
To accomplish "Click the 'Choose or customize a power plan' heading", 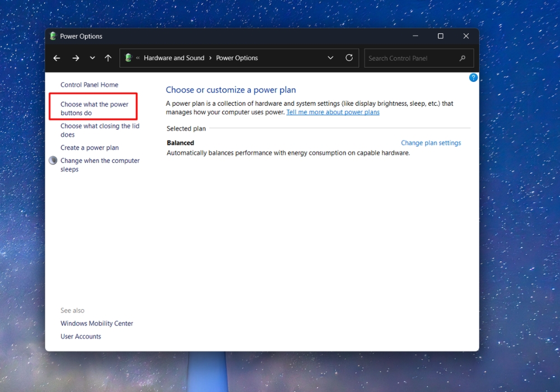I will [x=231, y=90].
